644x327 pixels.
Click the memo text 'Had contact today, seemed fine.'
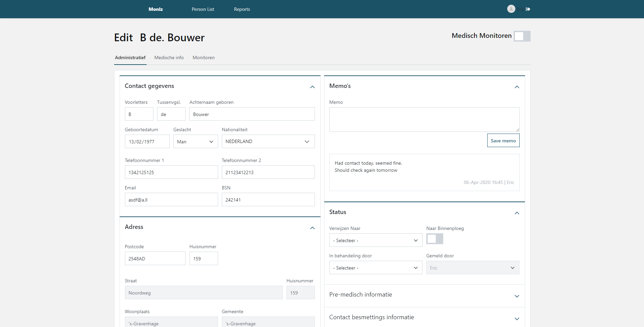pos(368,163)
